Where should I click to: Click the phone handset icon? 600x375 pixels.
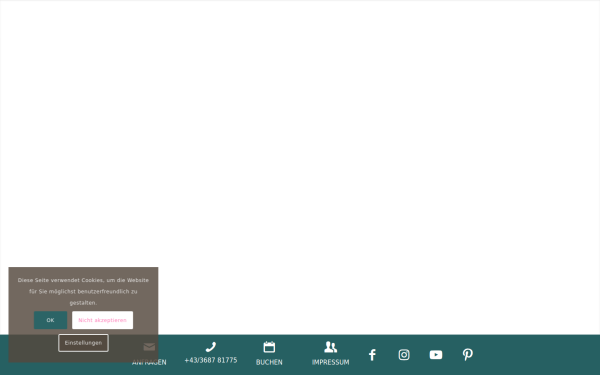pyautogui.click(x=211, y=347)
